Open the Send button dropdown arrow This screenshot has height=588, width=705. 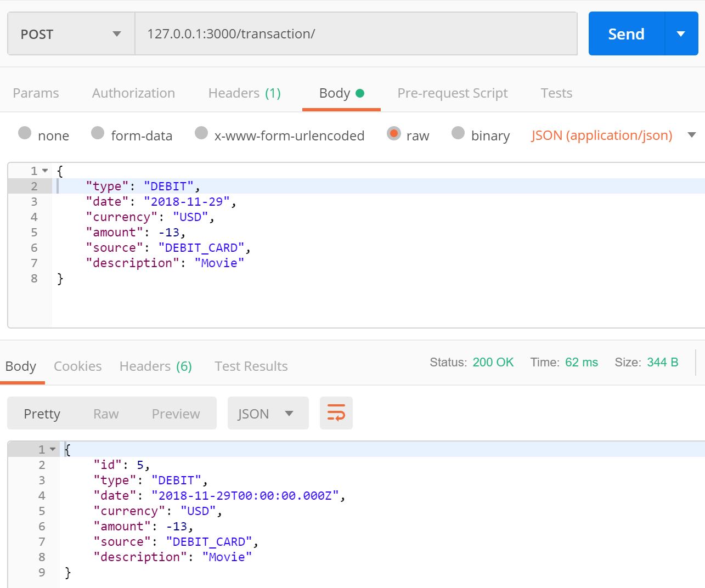681,34
